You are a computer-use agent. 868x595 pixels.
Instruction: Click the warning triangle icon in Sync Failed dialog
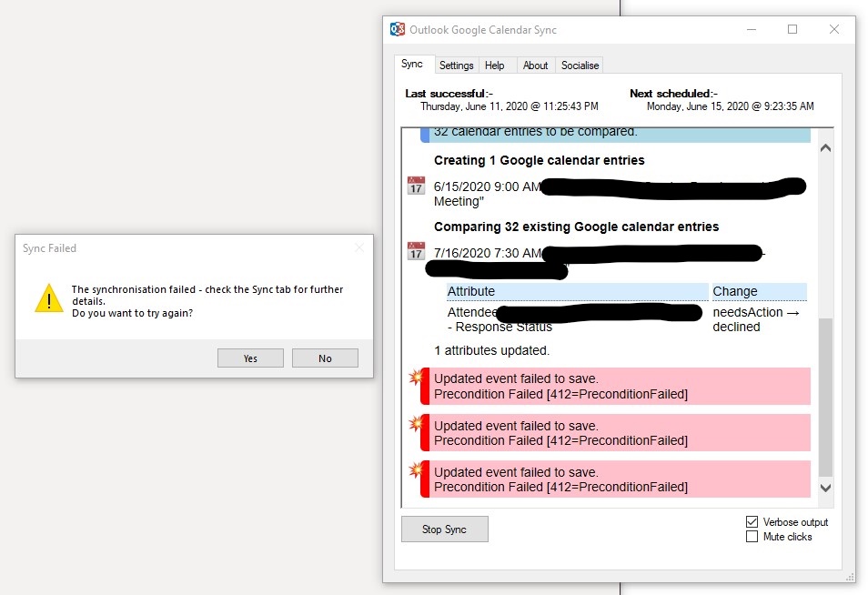click(x=49, y=298)
